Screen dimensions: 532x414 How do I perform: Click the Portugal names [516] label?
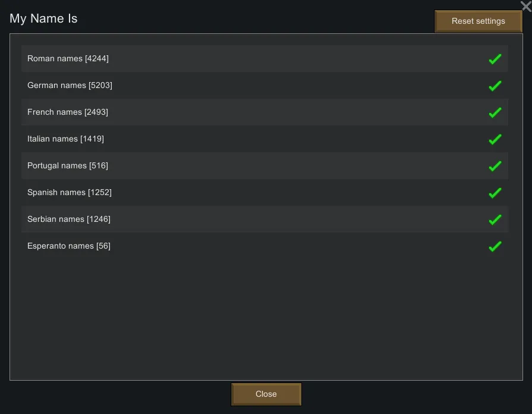(x=68, y=165)
